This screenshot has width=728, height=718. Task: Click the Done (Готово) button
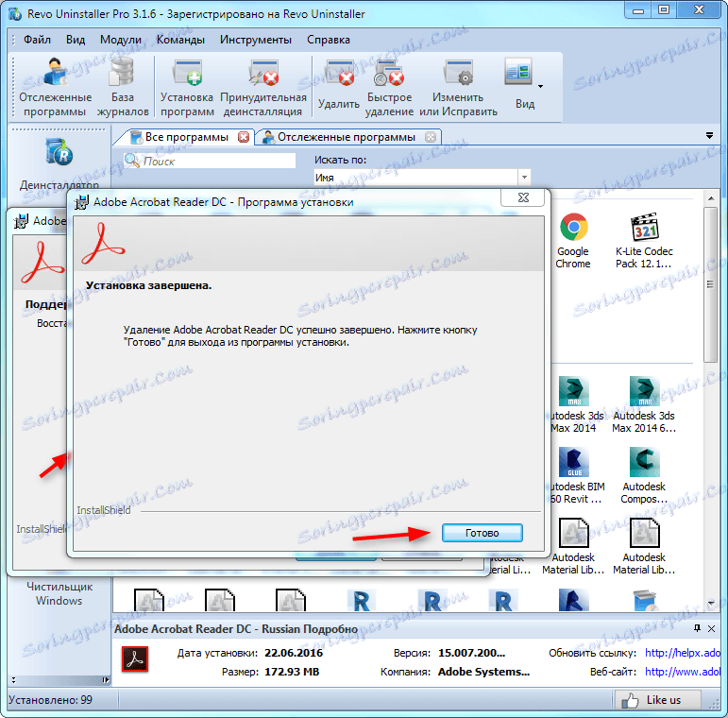click(482, 533)
